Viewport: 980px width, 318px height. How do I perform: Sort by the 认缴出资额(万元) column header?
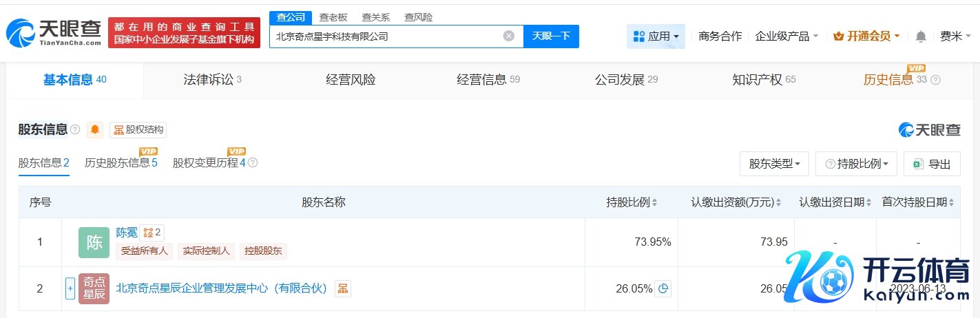736,202
